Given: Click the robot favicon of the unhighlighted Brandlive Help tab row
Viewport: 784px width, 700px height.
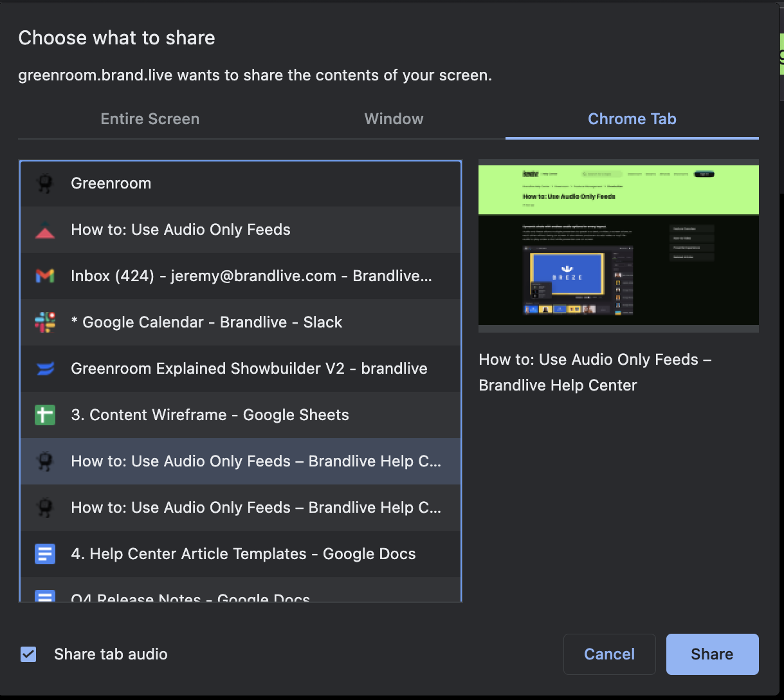Looking at the screenshot, I should coord(44,508).
